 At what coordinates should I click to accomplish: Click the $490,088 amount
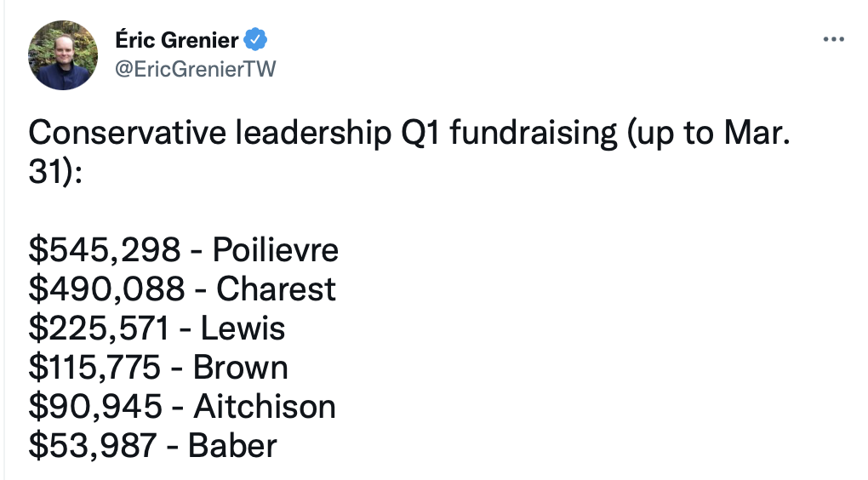tap(106, 289)
